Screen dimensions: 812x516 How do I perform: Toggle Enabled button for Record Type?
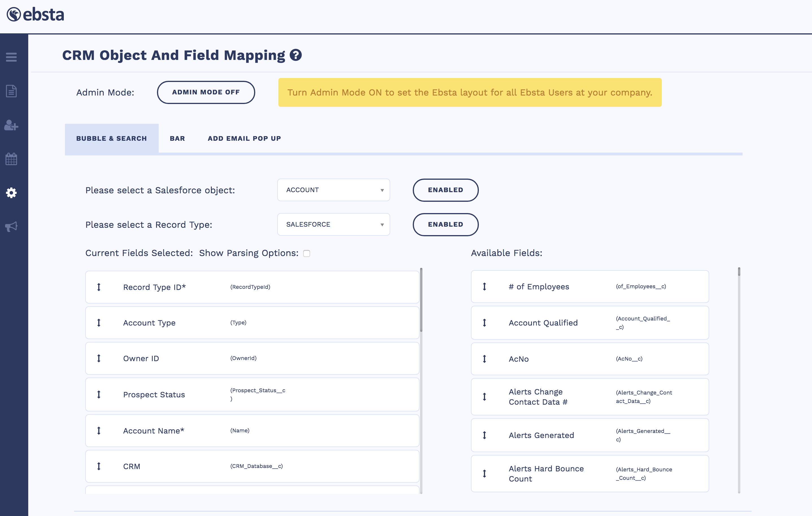pos(445,224)
